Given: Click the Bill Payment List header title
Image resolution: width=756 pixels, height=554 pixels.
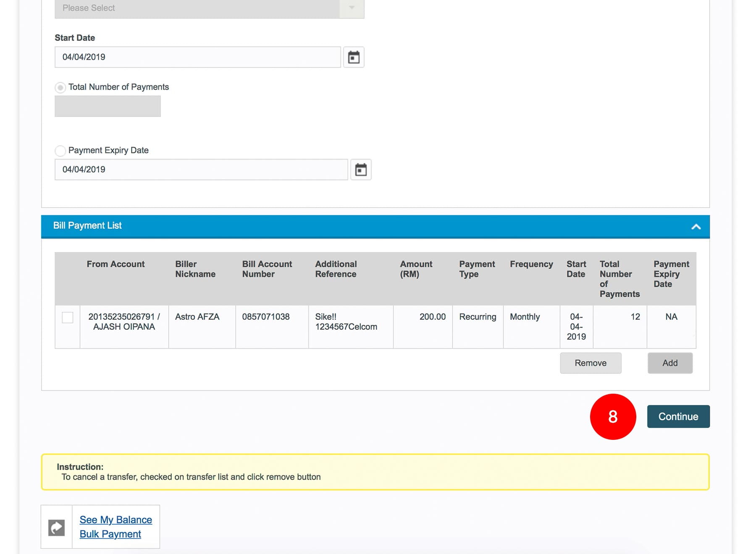Looking at the screenshot, I should [x=87, y=226].
